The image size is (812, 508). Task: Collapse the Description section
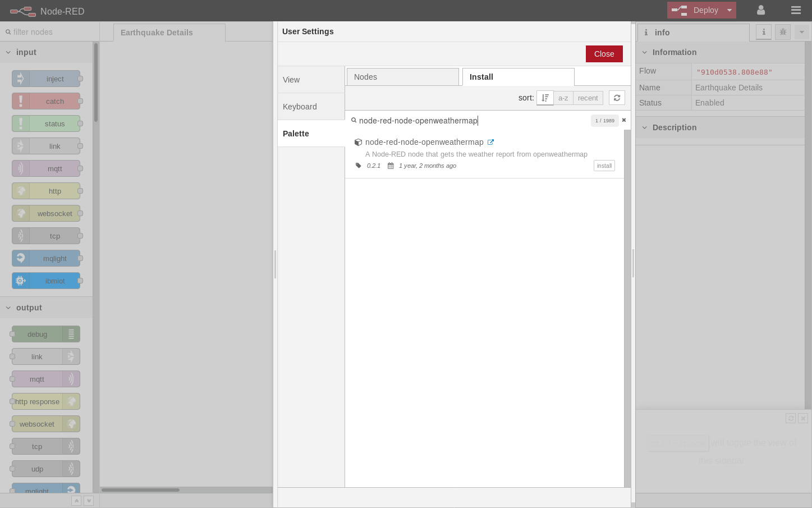pos(720,127)
